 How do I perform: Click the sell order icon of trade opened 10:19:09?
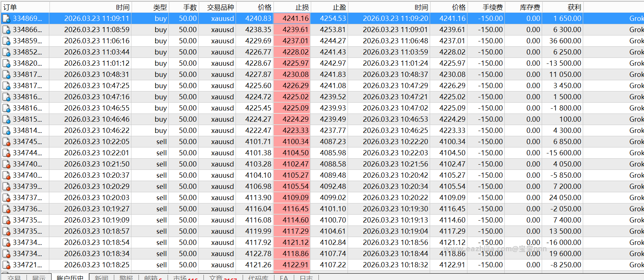[6, 220]
